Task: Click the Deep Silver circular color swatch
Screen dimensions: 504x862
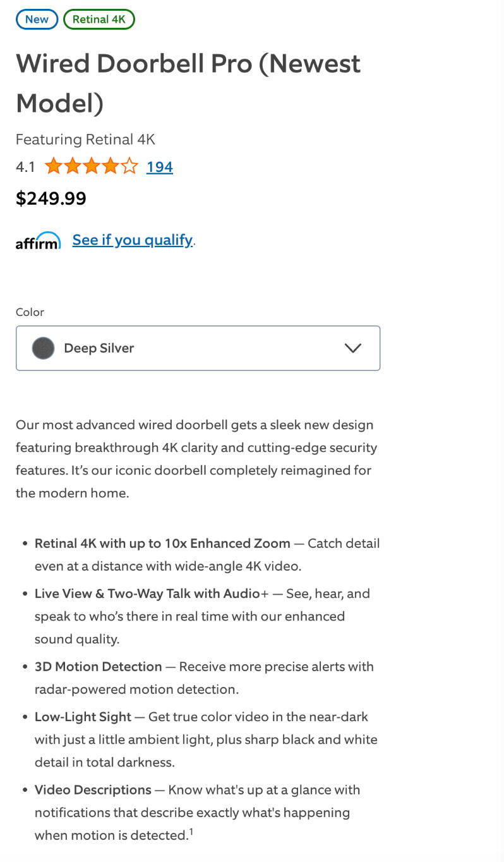Action: [x=43, y=348]
